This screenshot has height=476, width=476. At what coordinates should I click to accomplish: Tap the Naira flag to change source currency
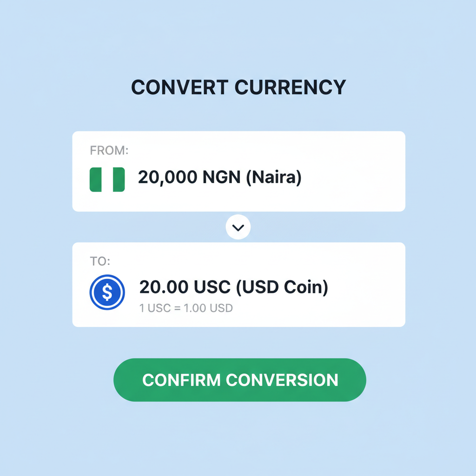coord(107,179)
